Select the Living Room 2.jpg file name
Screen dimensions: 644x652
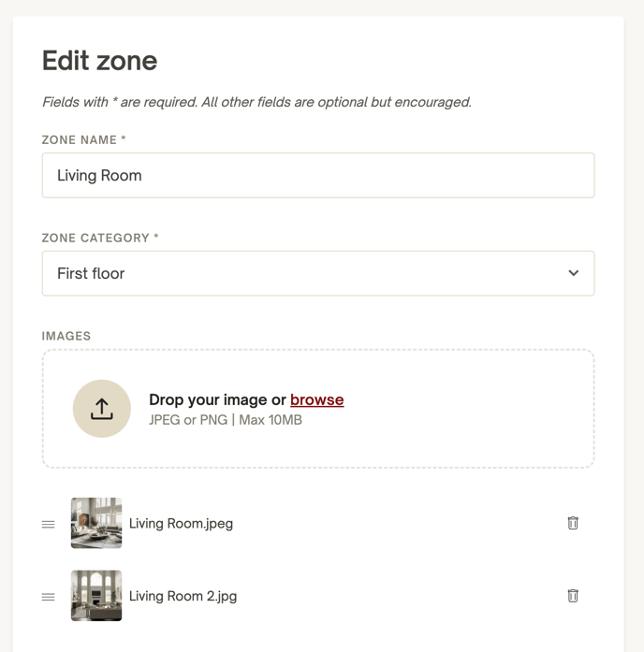(x=183, y=596)
